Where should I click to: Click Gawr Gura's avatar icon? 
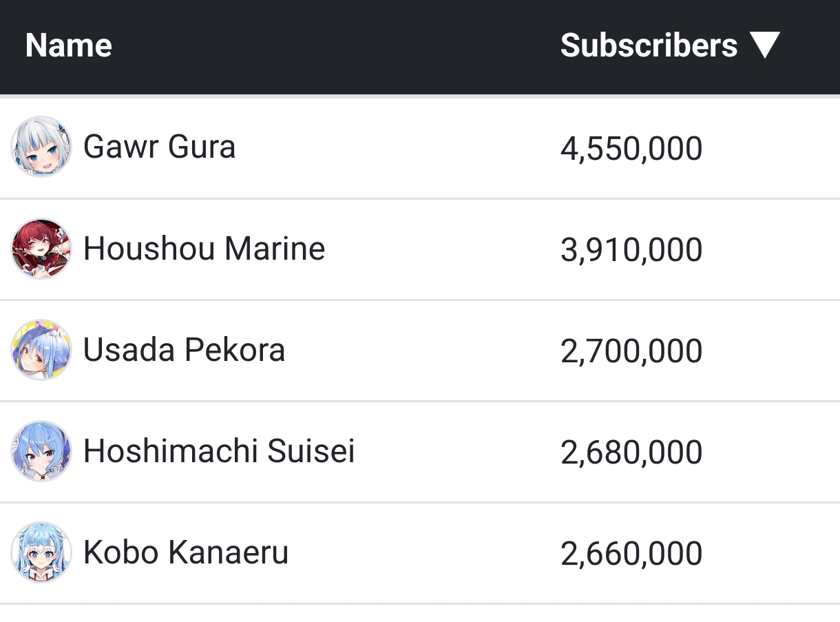tap(41, 147)
